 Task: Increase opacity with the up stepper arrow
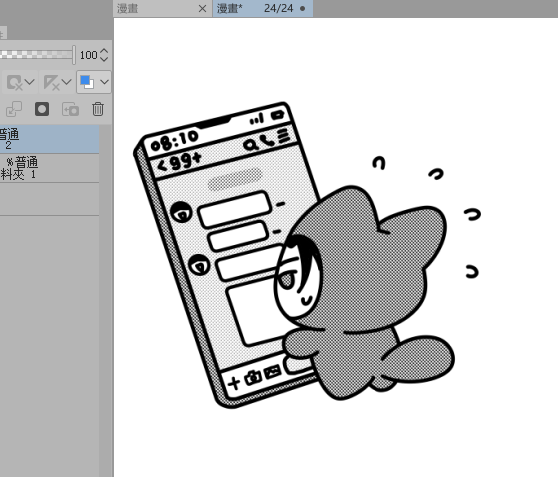click(104, 51)
